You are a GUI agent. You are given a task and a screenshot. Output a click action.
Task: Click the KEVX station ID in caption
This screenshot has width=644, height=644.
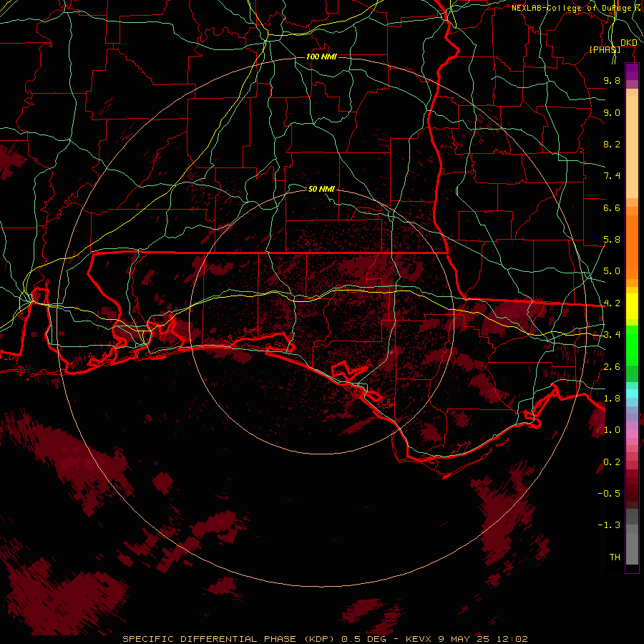419,639
